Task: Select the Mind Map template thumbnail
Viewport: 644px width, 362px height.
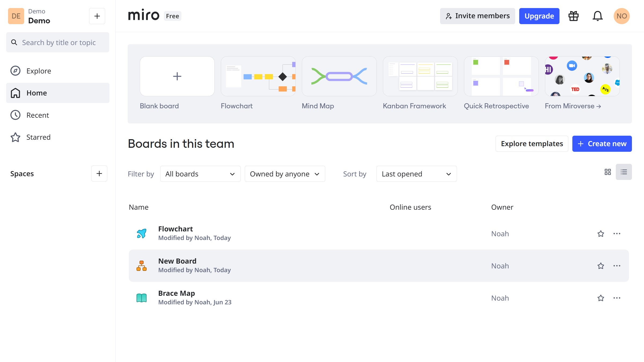Action: point(339,76)
